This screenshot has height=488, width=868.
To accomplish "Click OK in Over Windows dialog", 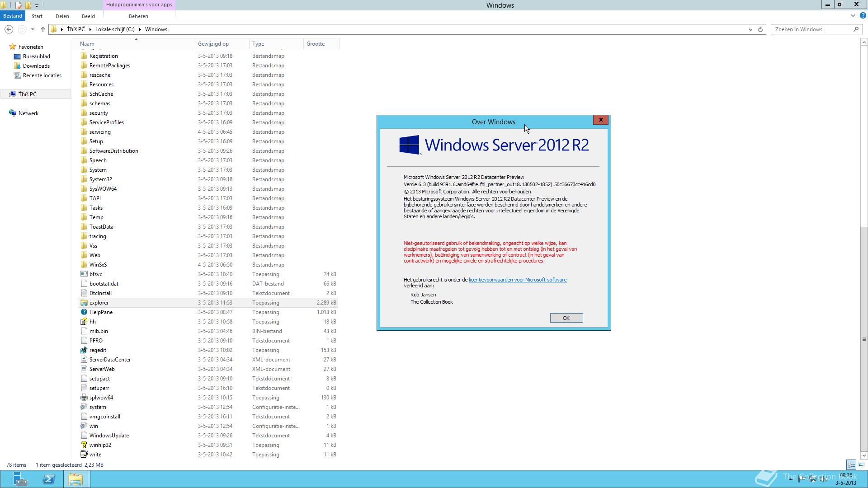I will tap(566, 318).
